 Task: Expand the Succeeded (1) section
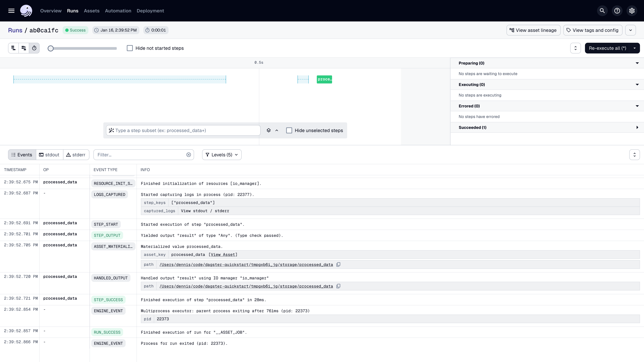tap(637, 127)
